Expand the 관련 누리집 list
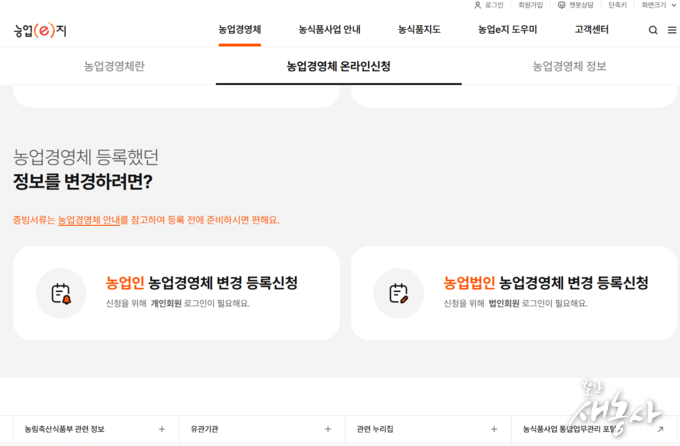The width and height of the screenshot is (680, 446). (x=494, y=429)
